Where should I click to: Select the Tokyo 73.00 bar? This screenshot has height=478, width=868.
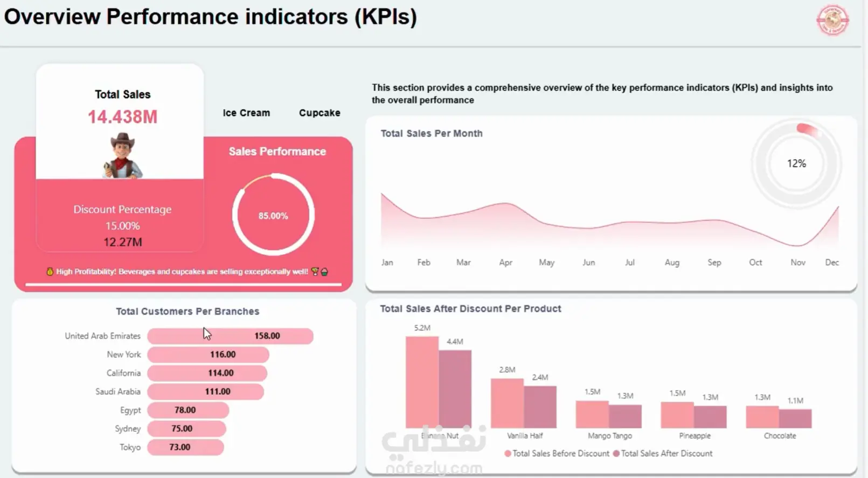(x=185, y=447)
